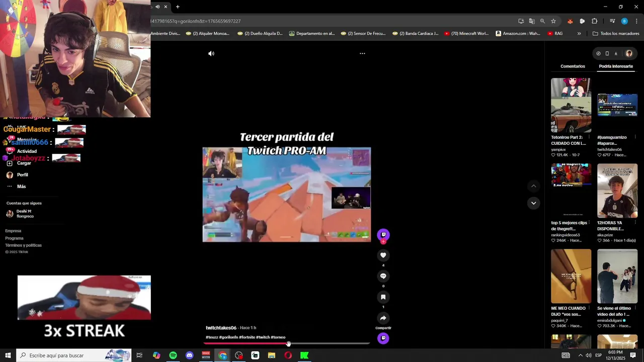Open the TikTok get-app phone icon
The image size is (644, 362).
click(x=607, y=53)
